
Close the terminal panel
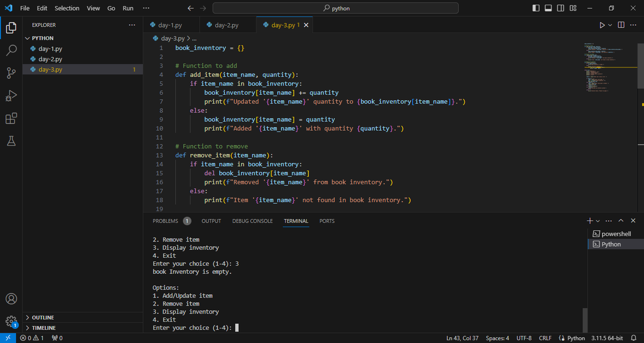coord(633,221)
